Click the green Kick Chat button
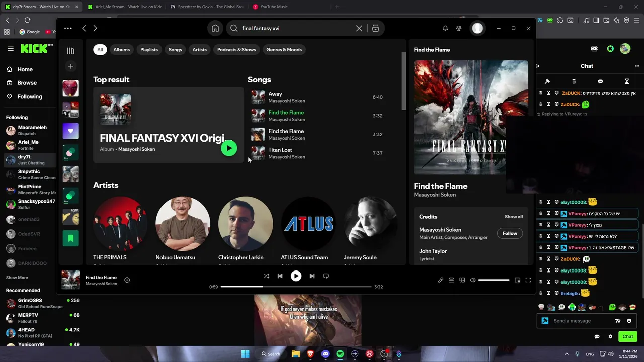644x362 pixels. 628,337
